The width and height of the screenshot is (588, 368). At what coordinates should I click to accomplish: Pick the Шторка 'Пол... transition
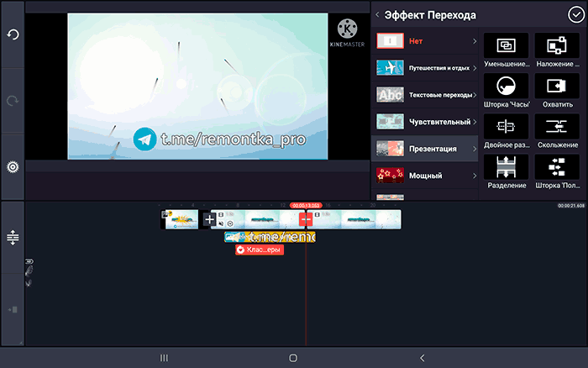pyautogui.click(x=557, y=171)
